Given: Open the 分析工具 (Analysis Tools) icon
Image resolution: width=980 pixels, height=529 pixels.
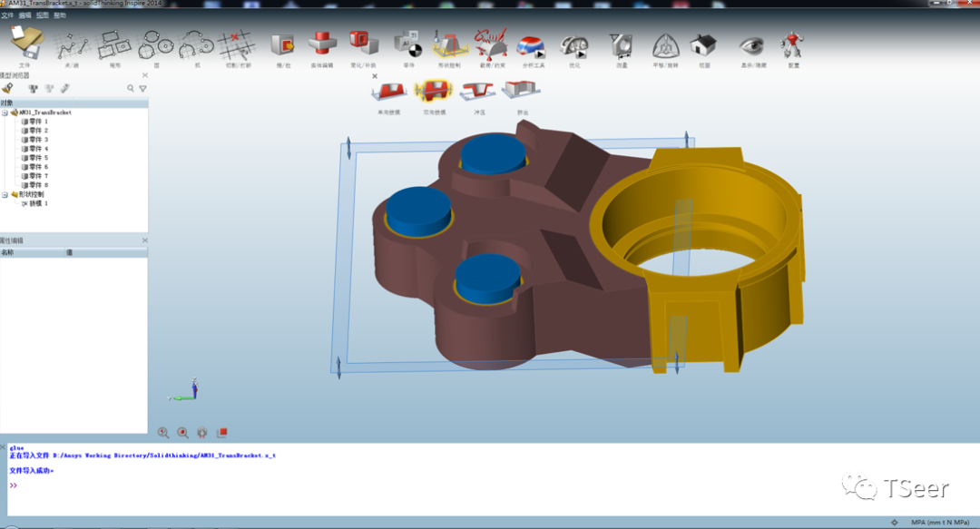Looking at the screenshot, I should [x=533, y=44].
